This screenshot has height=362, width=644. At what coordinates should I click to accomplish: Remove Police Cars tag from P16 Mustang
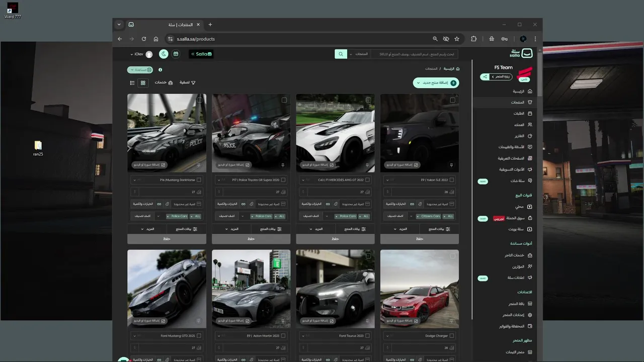[x=168, y=216]
